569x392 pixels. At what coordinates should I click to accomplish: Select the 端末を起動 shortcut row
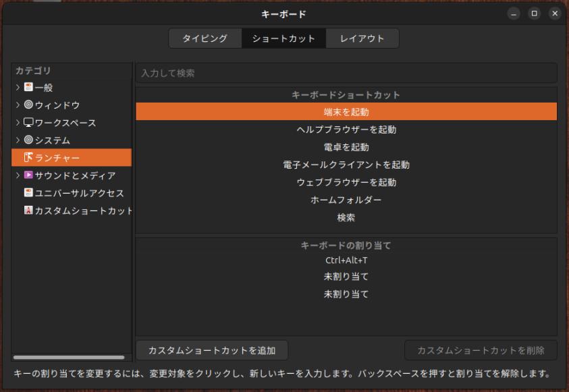[346, 112]
